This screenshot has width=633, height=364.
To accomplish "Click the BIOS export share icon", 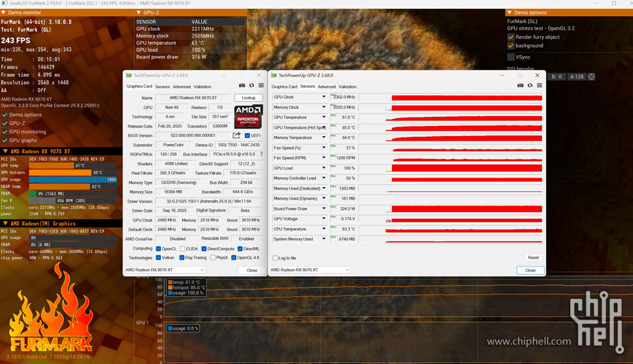I will pos(236,135).
